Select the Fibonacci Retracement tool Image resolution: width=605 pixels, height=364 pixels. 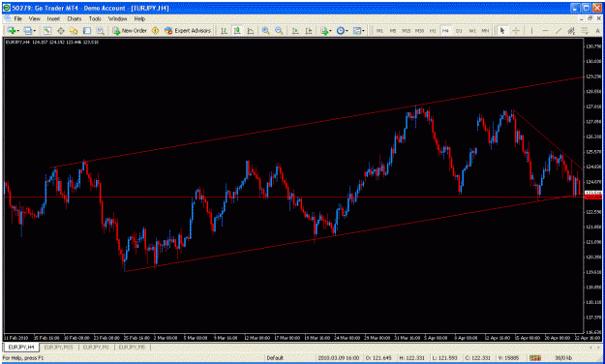585,30
